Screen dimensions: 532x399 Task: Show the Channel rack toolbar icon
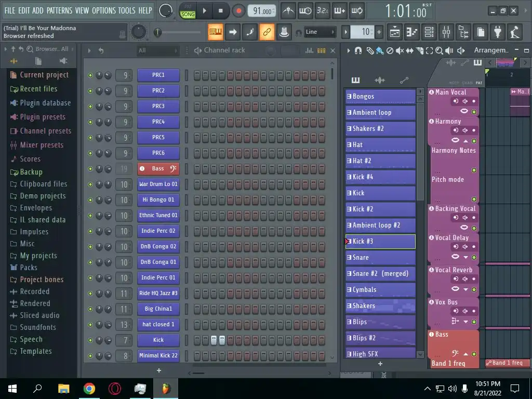pyautogui.click(x=429, y=32)
